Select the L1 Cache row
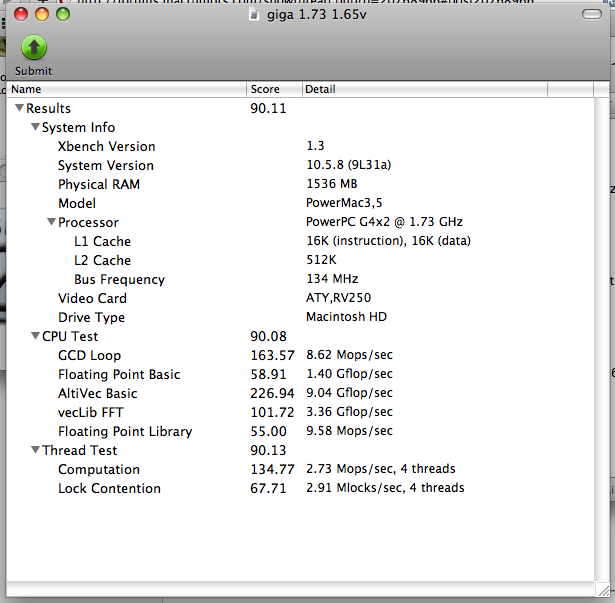The height and width of the screenshot is (603, 615). click(300, 241)
